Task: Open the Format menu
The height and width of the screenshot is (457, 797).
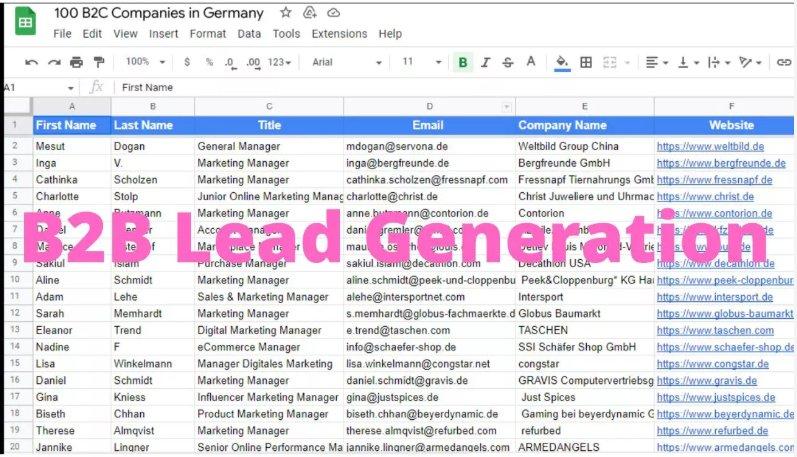Action: 207,34
